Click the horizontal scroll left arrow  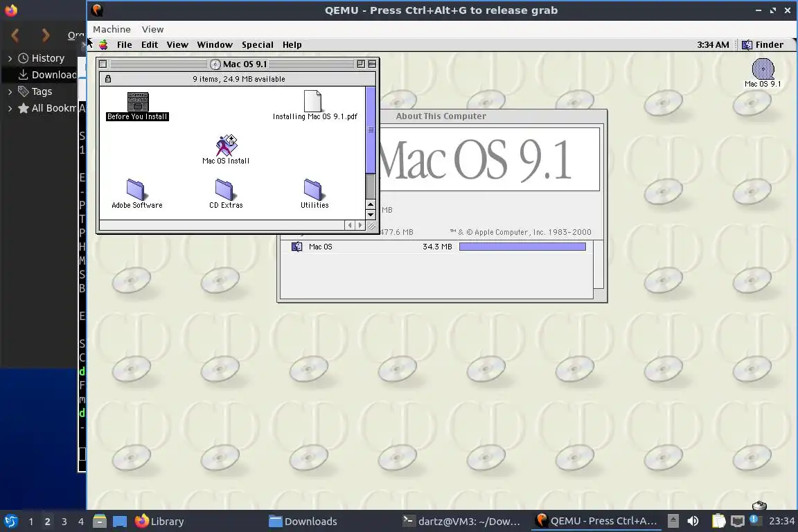coord(350,225)
